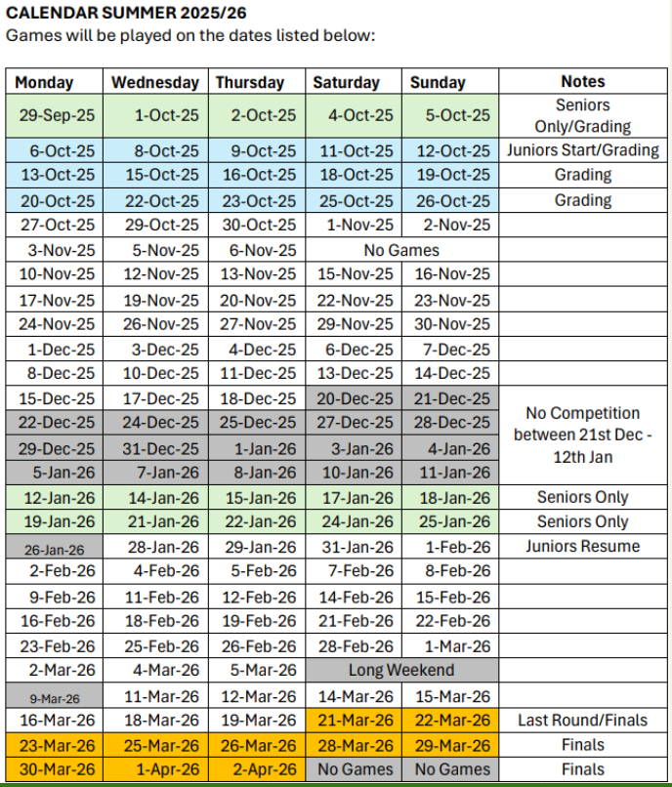The width and height of the screenshot is (672, 787).
Task: Select the Notes column header
Action: (x=583, y=82)
